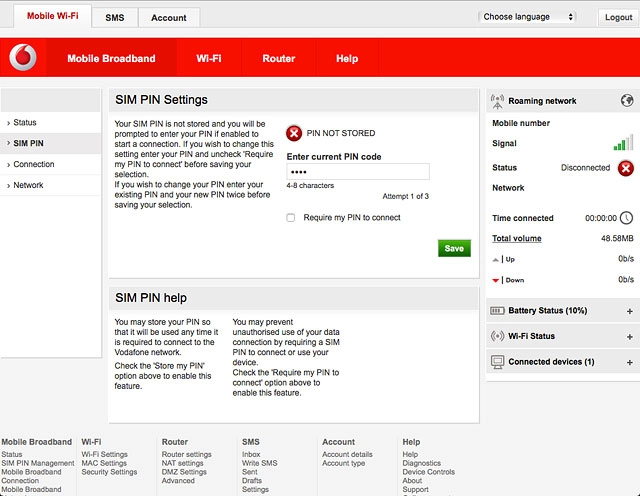Switch to the SMS tab
The width and height of the screenshot is (640, 496).
tap(115, 18)
